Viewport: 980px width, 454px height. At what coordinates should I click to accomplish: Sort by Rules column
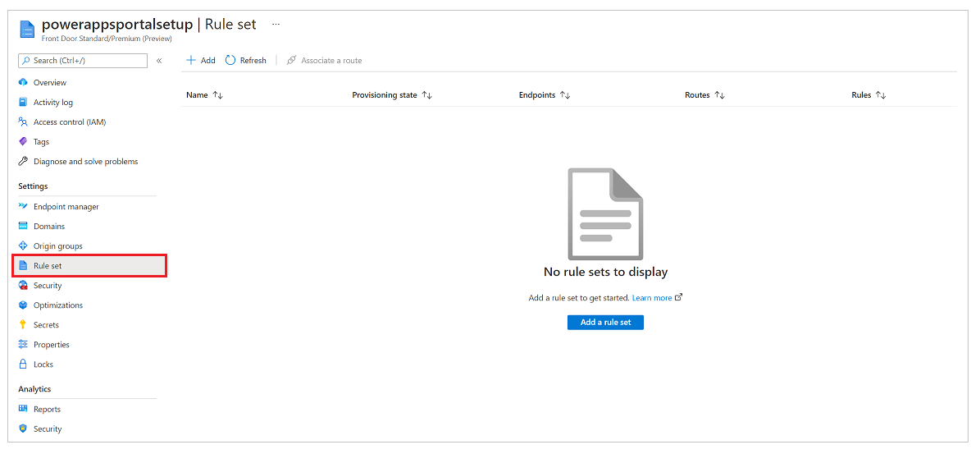pyautogui.click(x=881, y=95)
